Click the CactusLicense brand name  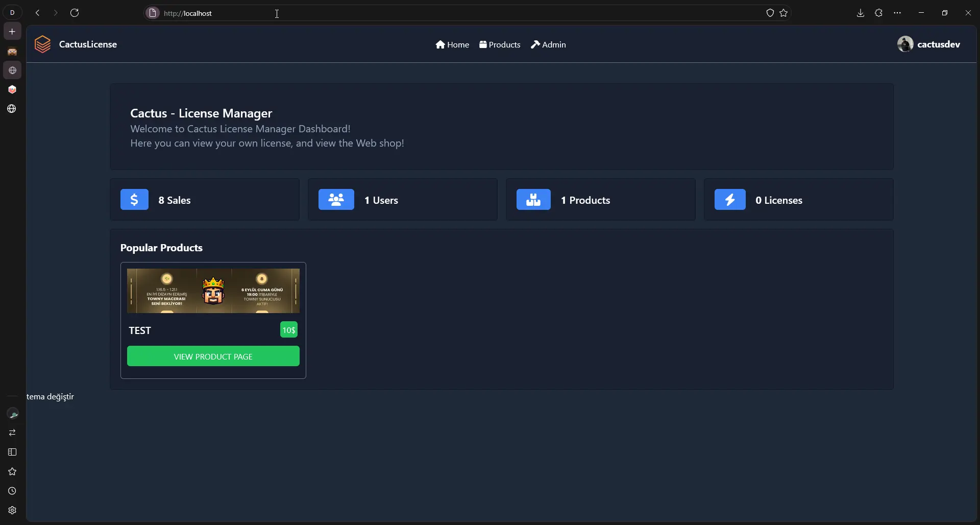pyautogui.click(x=88, y=44)
